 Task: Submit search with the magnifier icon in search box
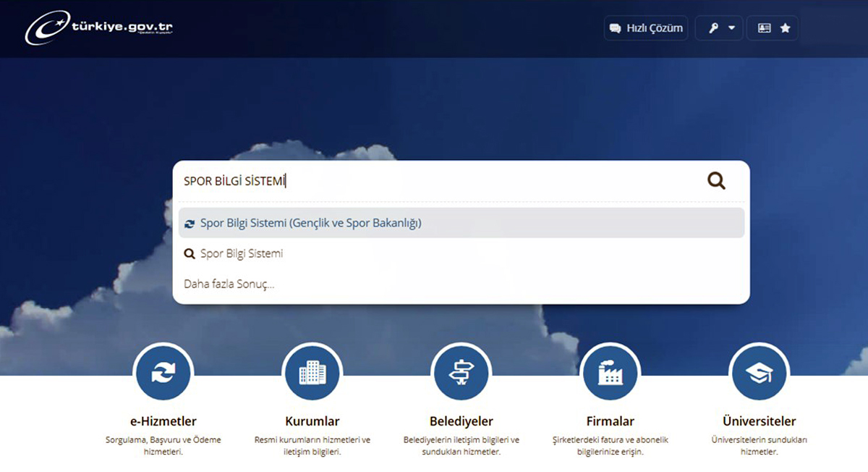716,181
